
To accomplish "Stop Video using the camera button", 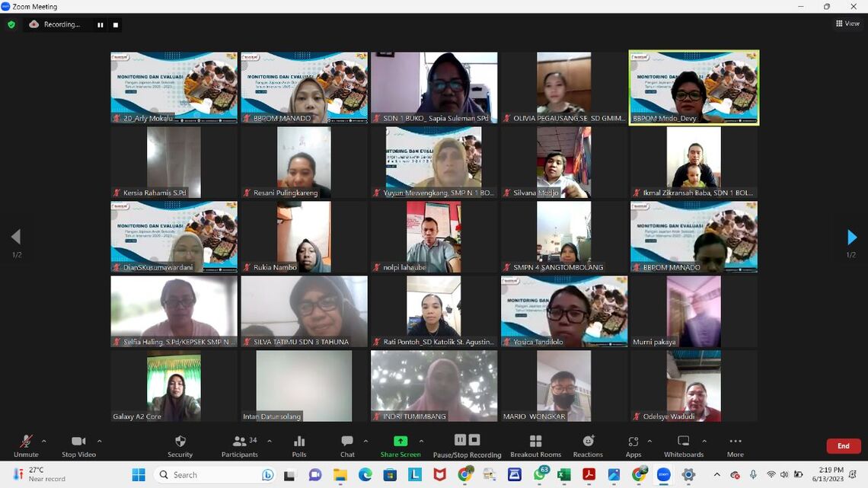I will pos(78,445).
